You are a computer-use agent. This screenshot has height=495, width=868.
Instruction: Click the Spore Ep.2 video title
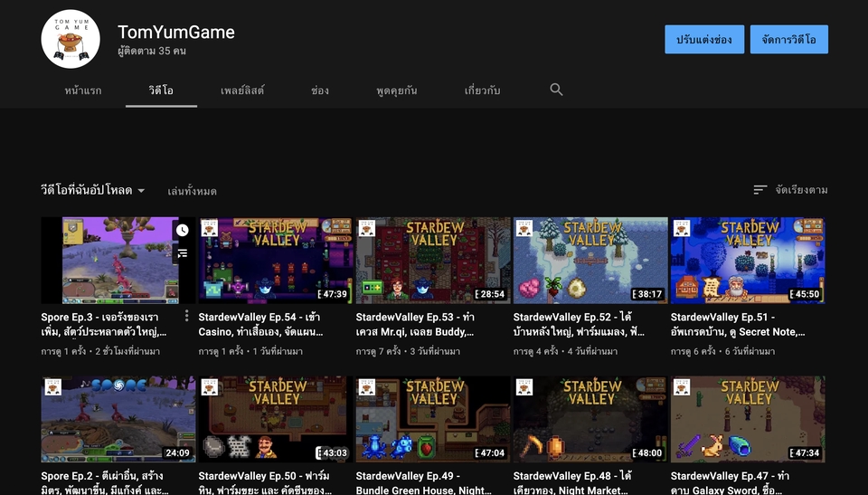point(105,483)
